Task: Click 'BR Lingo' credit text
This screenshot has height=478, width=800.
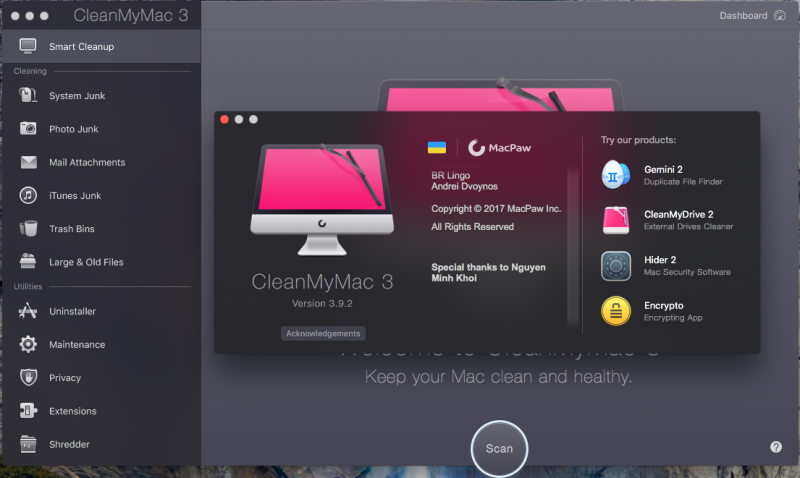Action: (451, 175)
